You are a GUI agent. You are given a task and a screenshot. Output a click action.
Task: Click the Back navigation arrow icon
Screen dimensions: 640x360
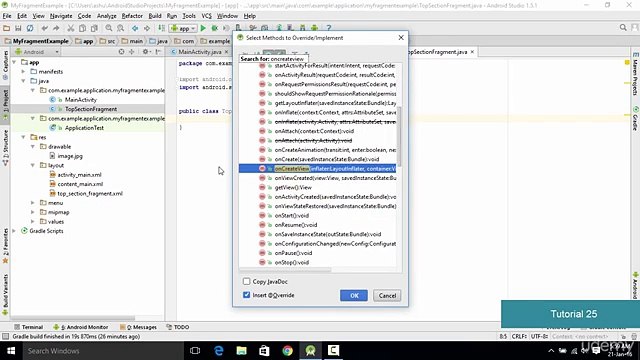pos(135,28)
